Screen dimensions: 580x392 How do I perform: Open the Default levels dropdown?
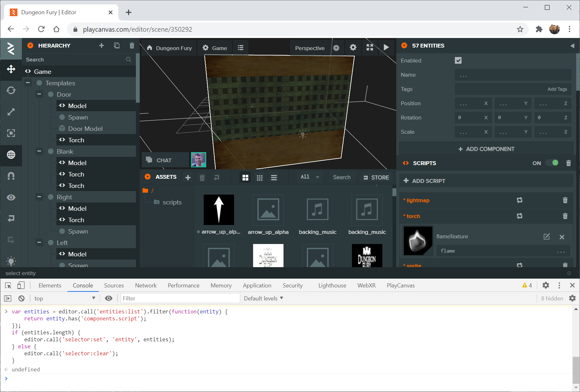pyautogui.click(x=264, y=298)
